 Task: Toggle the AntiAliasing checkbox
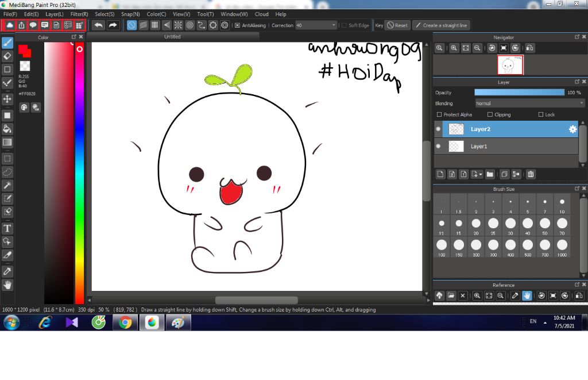click(237, 25)
